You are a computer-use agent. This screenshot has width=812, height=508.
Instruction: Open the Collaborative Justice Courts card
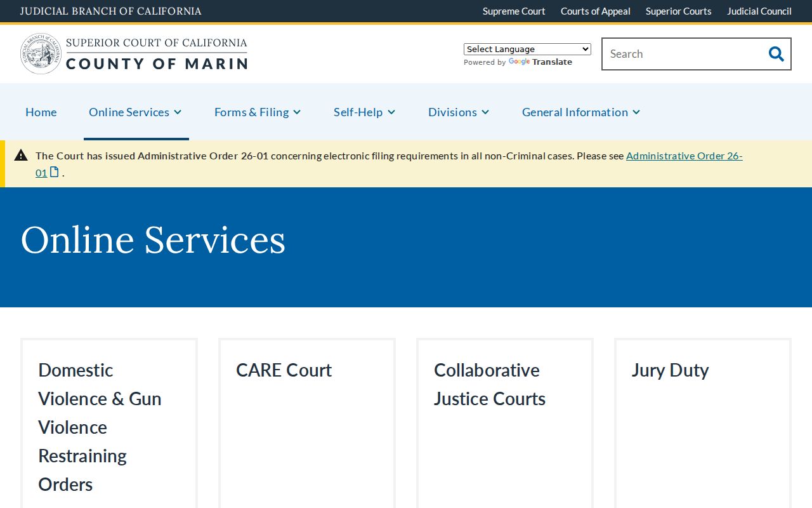(x=505, y=424)
